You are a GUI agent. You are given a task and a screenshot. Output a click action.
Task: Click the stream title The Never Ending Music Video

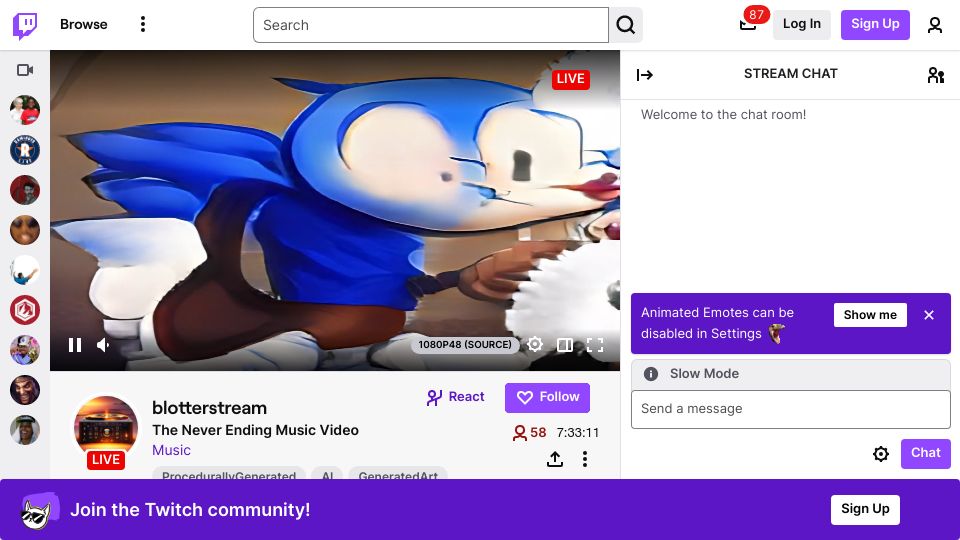(255, 430)
